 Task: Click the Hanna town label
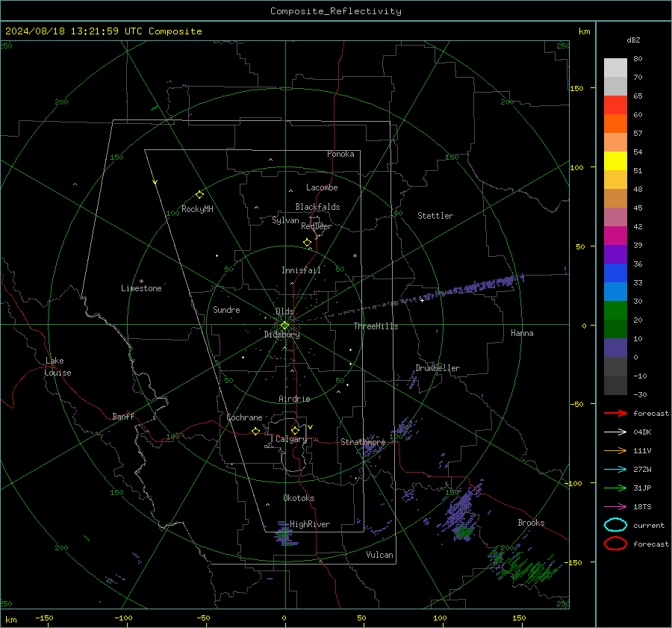pos(522,333)
